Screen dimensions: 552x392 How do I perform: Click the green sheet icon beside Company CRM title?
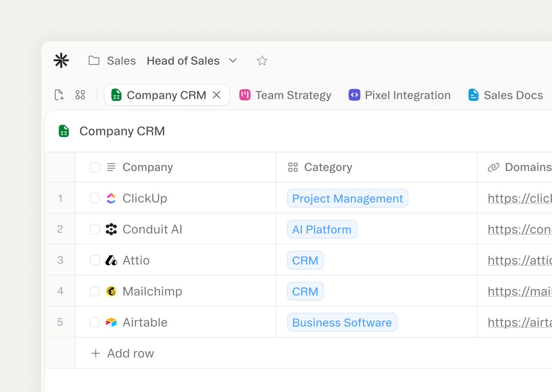tap(64, 131)
